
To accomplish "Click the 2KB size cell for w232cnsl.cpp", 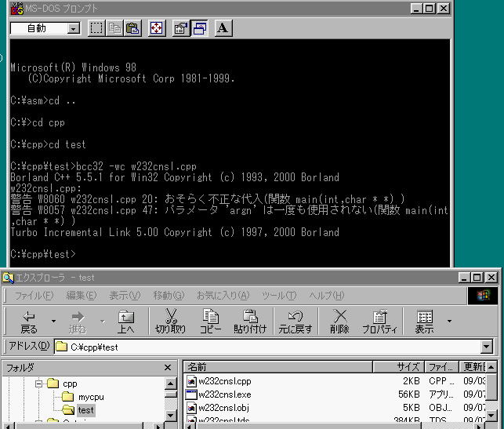I will pyautogui.click(x=411, y=381).
